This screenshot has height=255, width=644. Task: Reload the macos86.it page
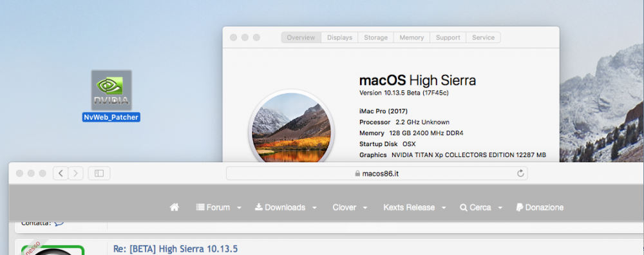pyautogui.click(x=520, y=173)
